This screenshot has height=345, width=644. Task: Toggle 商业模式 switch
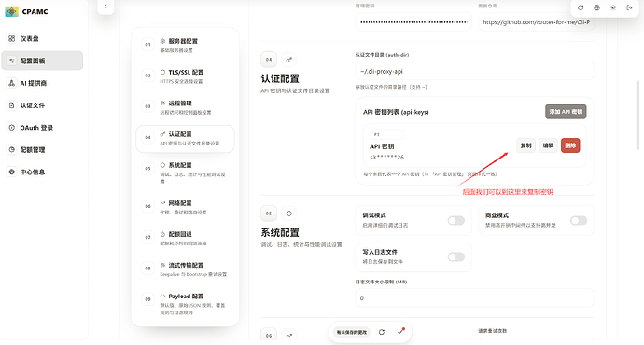(579, 221)
